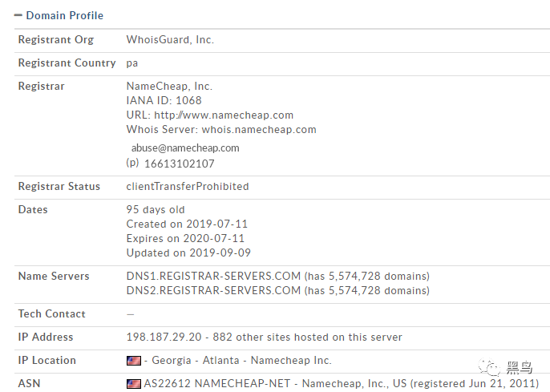Screen dimensions: 550x392
Task: Click the AS22612 NAMECHEAP-NET ASN entry
Action: [x=217, y=384]
